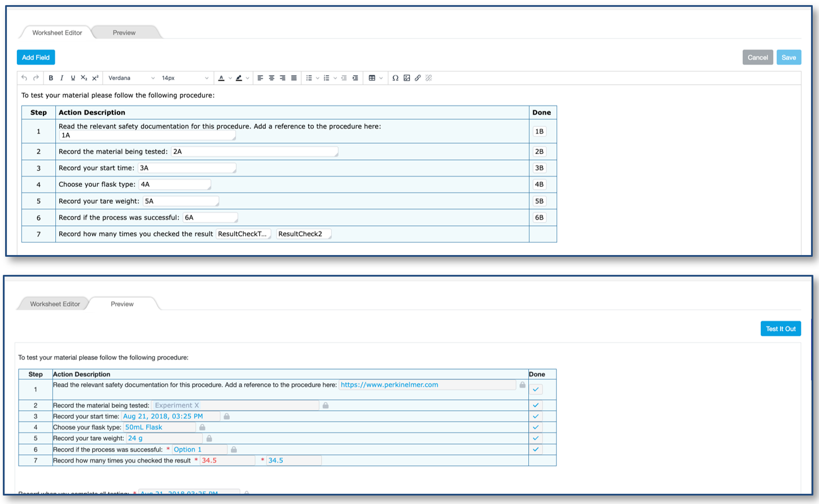Toggle Done checkbox for step 5 in Preview
Image resolution: width=819 pixels, height=504 pixels.
click(536, 438)
